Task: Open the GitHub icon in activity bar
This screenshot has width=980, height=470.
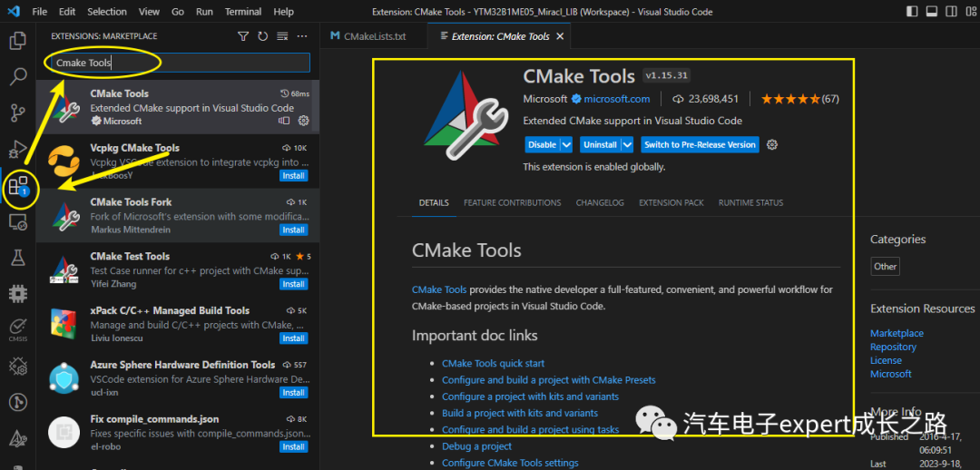Action: click(18, 401)
